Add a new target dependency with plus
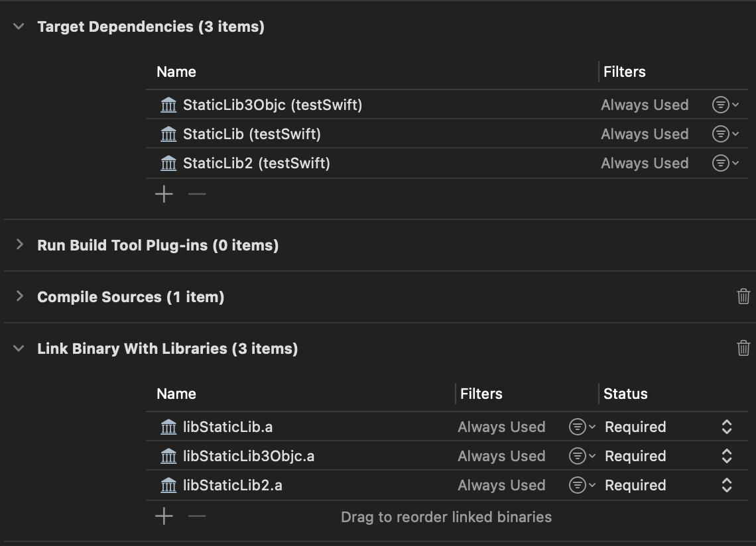 point(164,194)
